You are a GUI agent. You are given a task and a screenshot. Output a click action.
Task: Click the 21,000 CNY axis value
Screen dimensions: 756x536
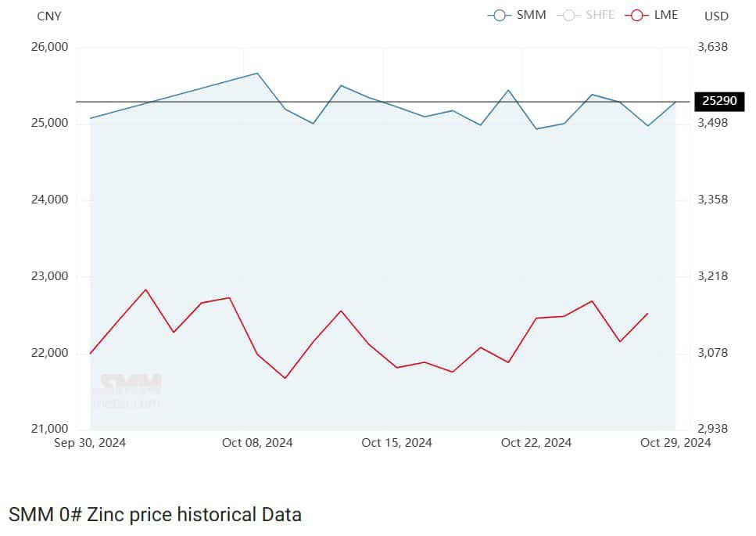click(x=50, y=429)
